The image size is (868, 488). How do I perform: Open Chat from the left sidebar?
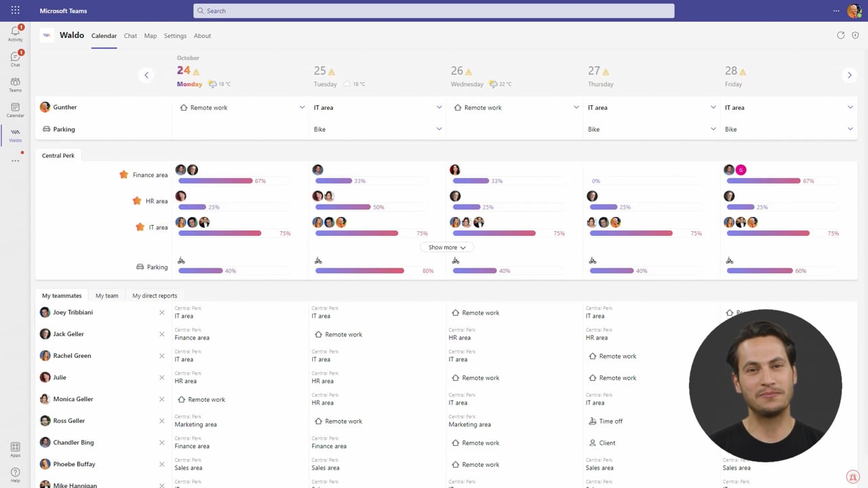(15, 58)
